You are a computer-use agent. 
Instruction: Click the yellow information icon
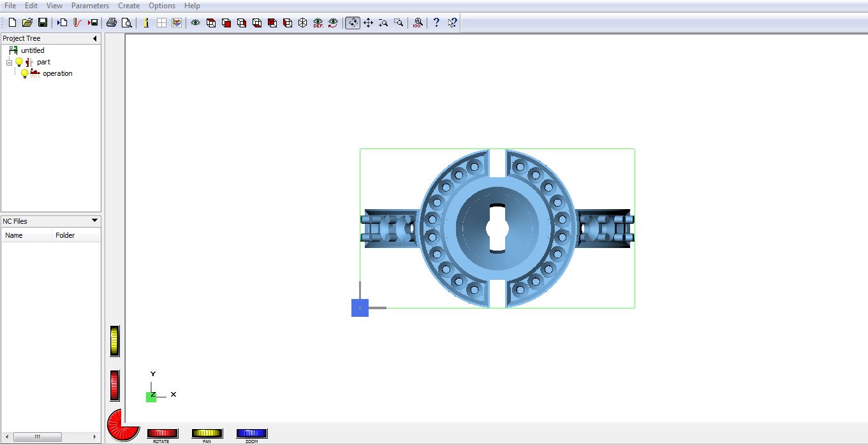tap(146, 23)
